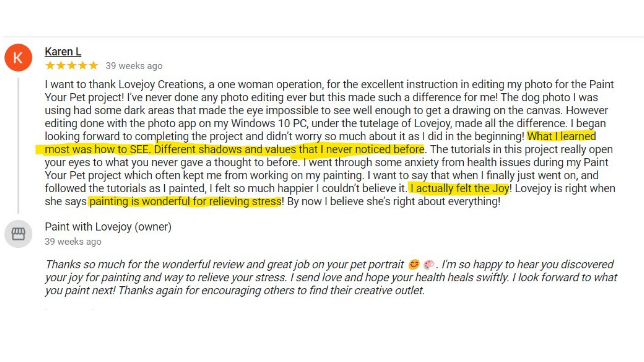Click Karen L's orange K avatar

[x=18, y=57]
